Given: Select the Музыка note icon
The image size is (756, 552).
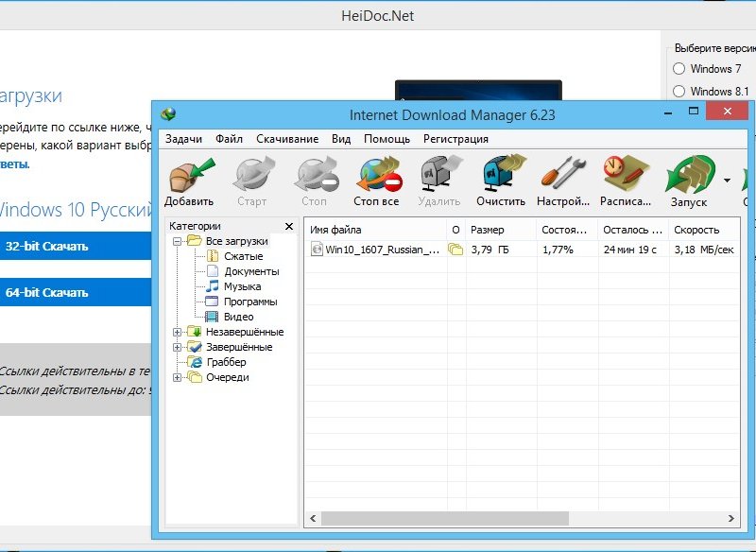Looking at the screenshot, I should pos(212,286).
